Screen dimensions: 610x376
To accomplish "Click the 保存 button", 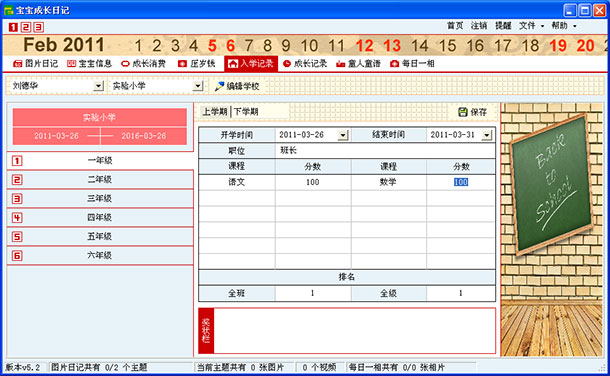I will tap(472, 112).
